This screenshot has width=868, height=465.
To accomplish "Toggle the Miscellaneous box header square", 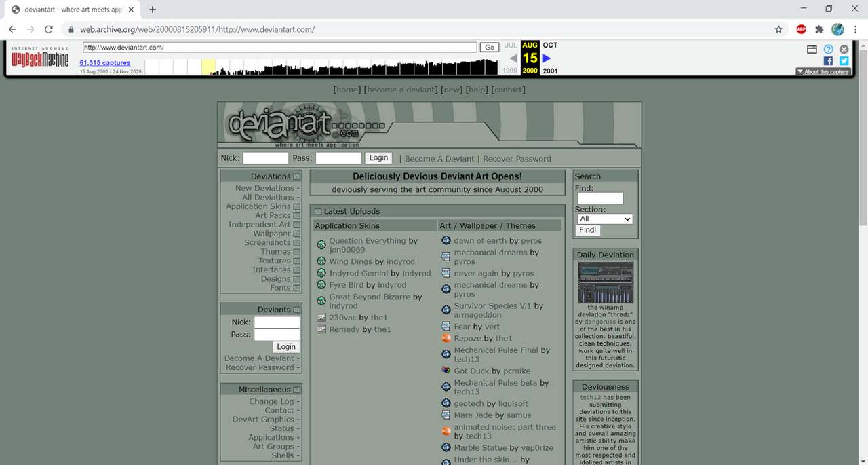I will pos(297,390).
